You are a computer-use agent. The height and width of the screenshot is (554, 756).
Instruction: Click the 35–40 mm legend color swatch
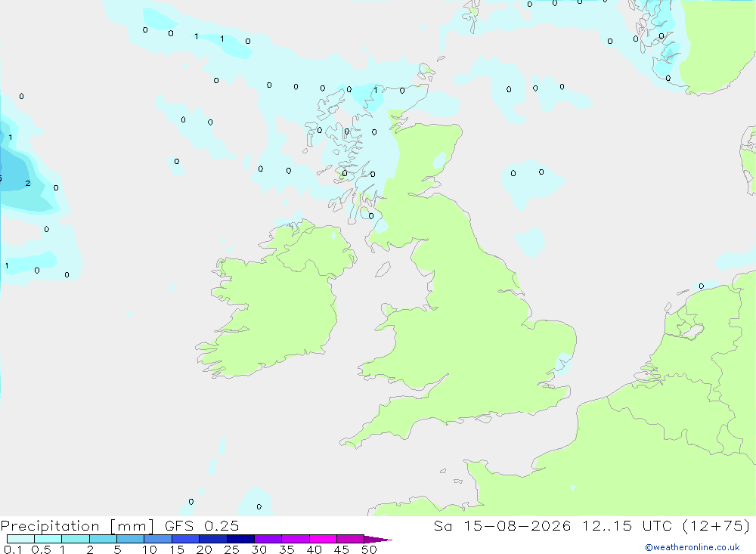(x=296, y=539)
